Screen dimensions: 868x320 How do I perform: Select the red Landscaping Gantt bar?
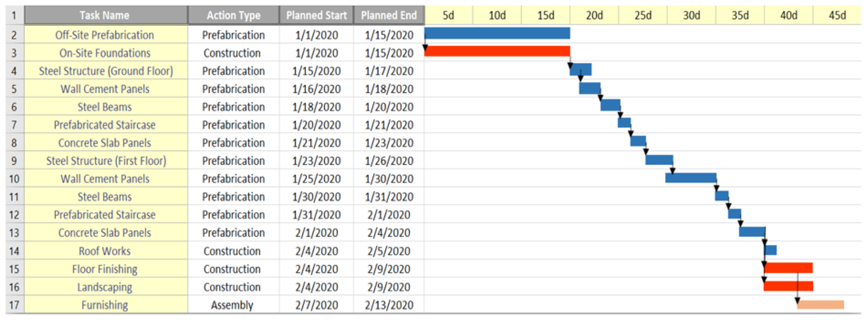pyautogui.click(x=788, y=286)
